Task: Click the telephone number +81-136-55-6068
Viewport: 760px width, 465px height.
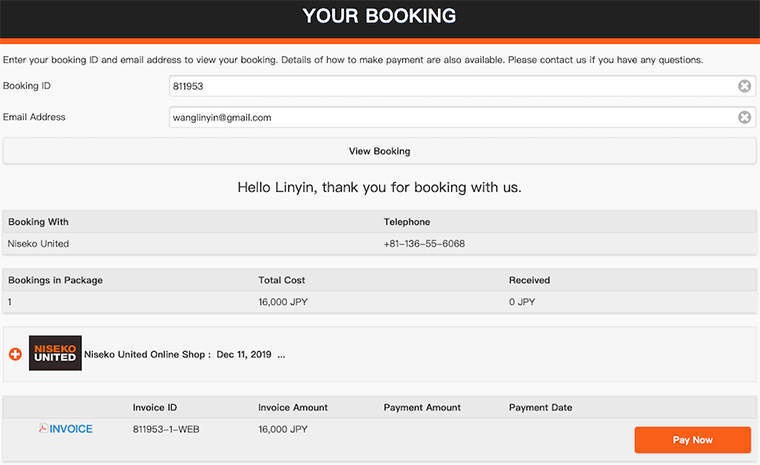Action: click(424, 244)
